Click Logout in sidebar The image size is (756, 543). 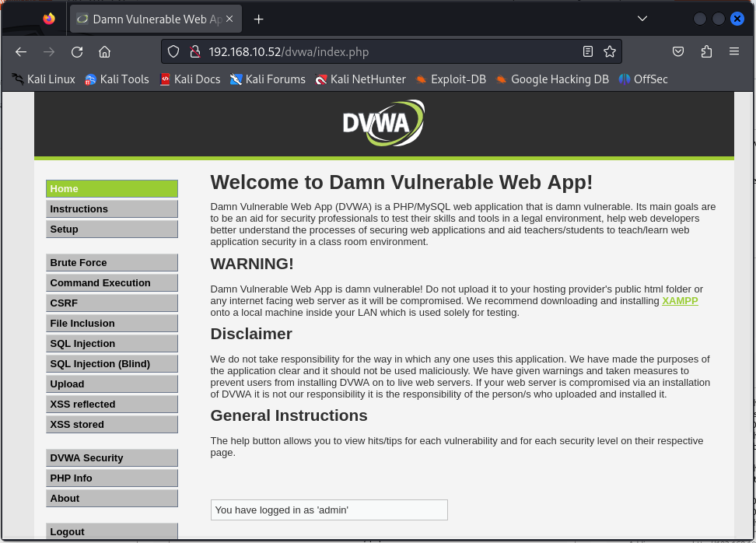pos(112,531)
